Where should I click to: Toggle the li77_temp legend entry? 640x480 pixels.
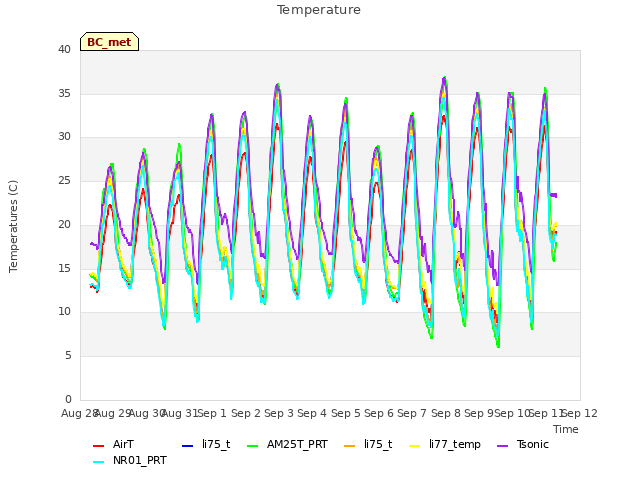click(x=445, y=444)
